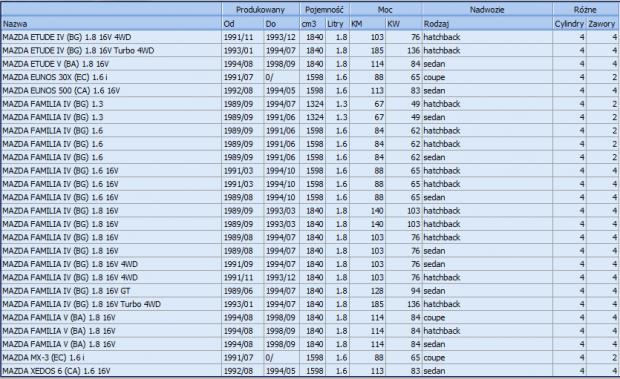Click KW value 84 in ETUDE V (BA) row
620x379 pixels.
(x=415, y=64)
